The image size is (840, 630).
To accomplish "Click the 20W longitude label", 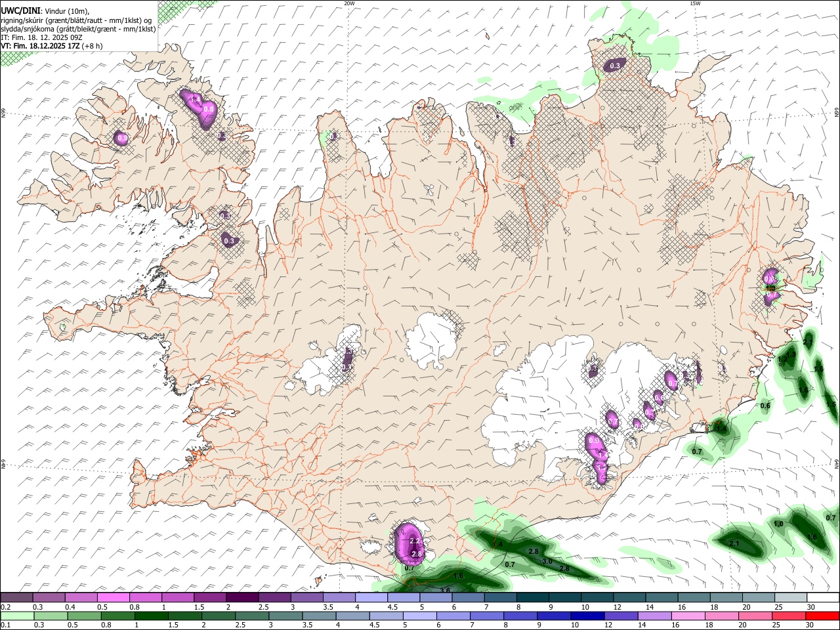I will click(x=349, y=3).
